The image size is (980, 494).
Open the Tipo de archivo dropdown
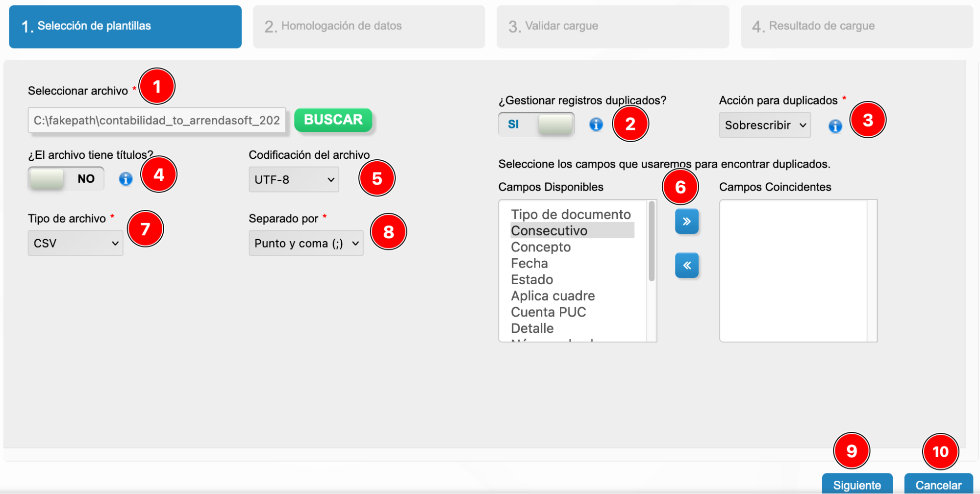75,243
